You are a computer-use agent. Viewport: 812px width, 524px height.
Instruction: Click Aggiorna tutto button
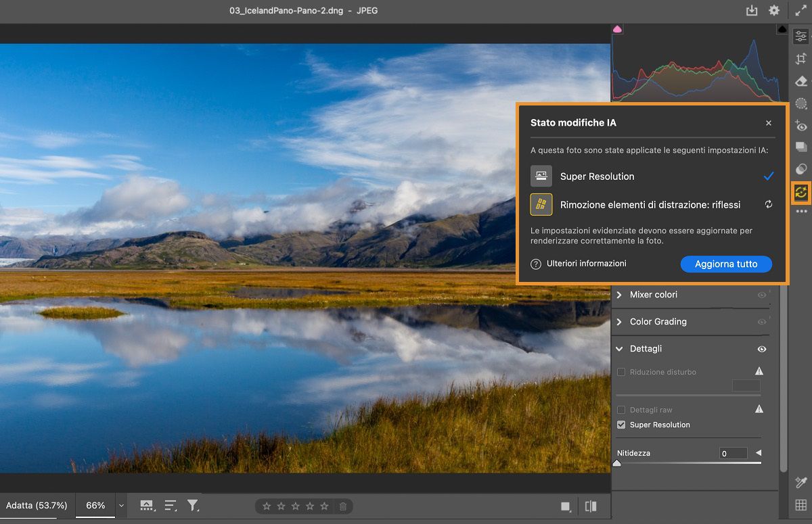(726, 264)
